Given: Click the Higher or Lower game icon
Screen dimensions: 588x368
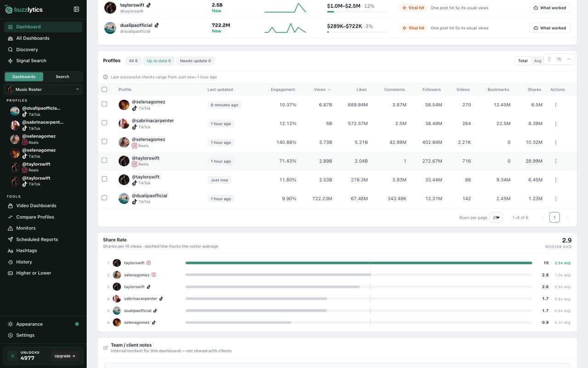Looking at the screenshot, I should point(10,273).
